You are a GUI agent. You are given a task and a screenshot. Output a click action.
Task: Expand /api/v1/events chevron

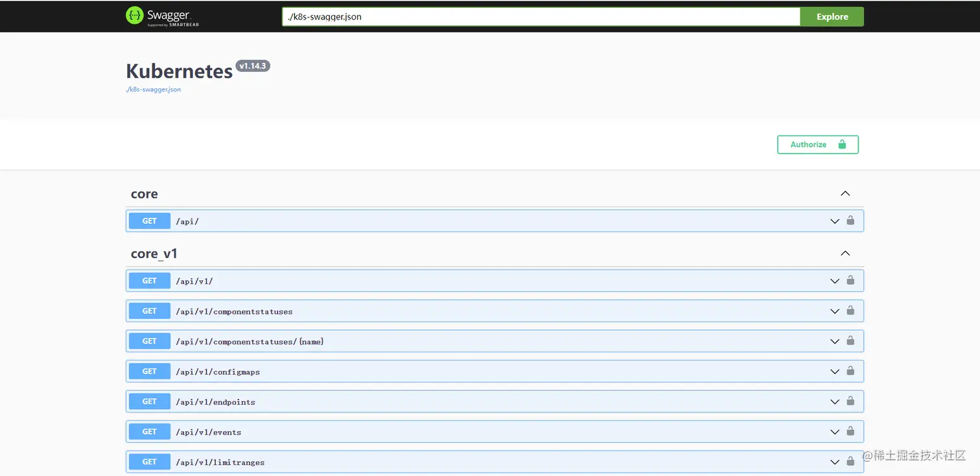point(835,432)
